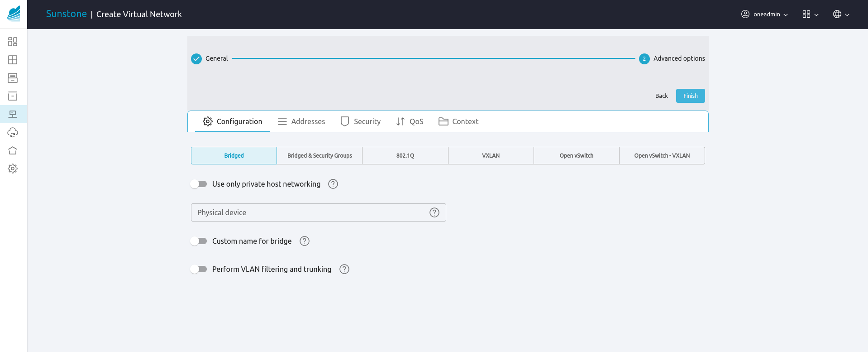The height and width of the screenshot is (352, 868).
Task: Open the view selector grid dropdown
Action: point(811,14)
